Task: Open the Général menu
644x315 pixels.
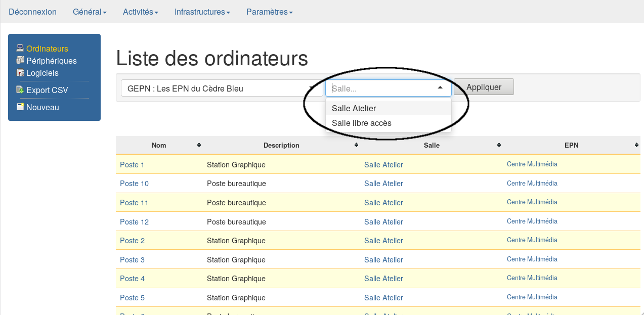Action: pos(90,12)
